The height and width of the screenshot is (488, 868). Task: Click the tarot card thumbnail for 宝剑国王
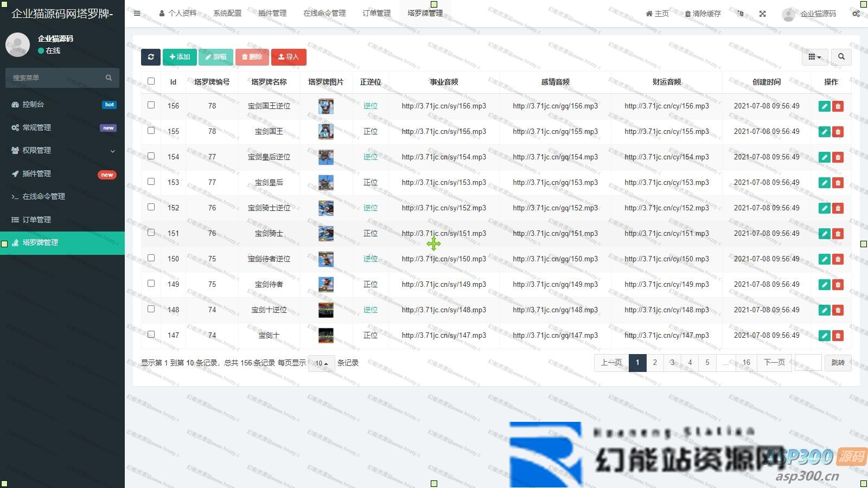(x=325, y=132)
